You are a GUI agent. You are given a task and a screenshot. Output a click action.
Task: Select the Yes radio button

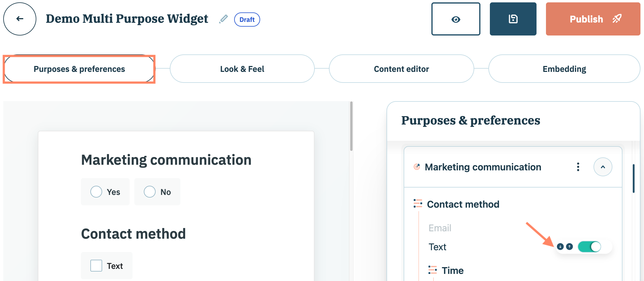coord(96,192)
